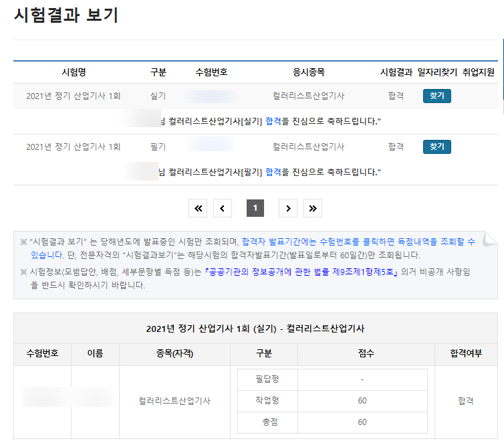The width and height of the screenshot is (504, 445).
Task: Click the 필기 cell in 구분 column
Action: 158,147
